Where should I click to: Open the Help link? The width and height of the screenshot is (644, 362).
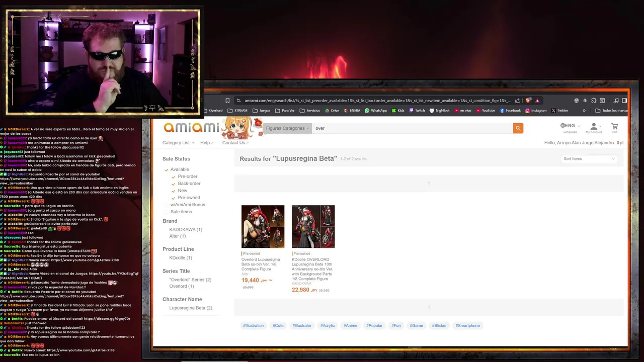coord(207,143)
